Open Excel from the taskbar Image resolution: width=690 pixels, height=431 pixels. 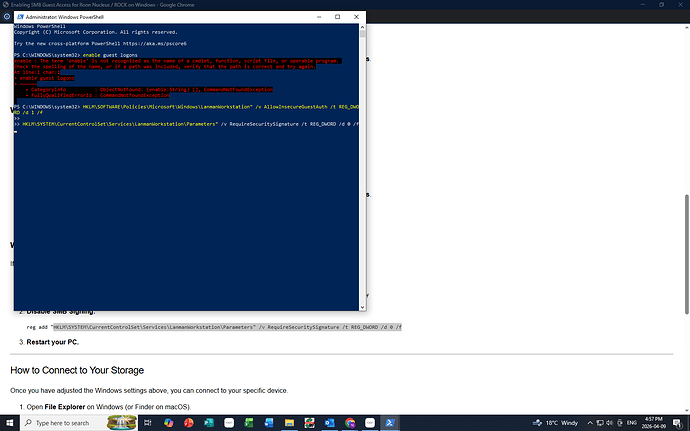[249, 423]
